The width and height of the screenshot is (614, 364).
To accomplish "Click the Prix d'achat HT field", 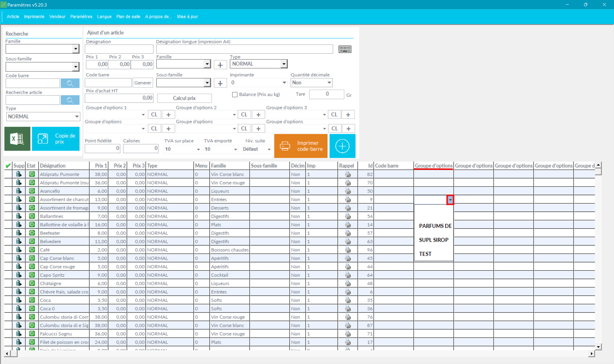I will [119, 98].
